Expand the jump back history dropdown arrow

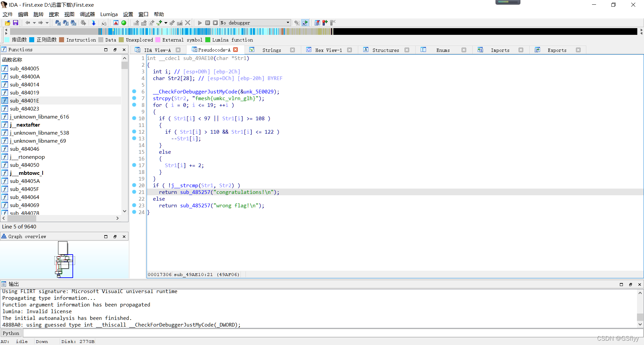34,23
